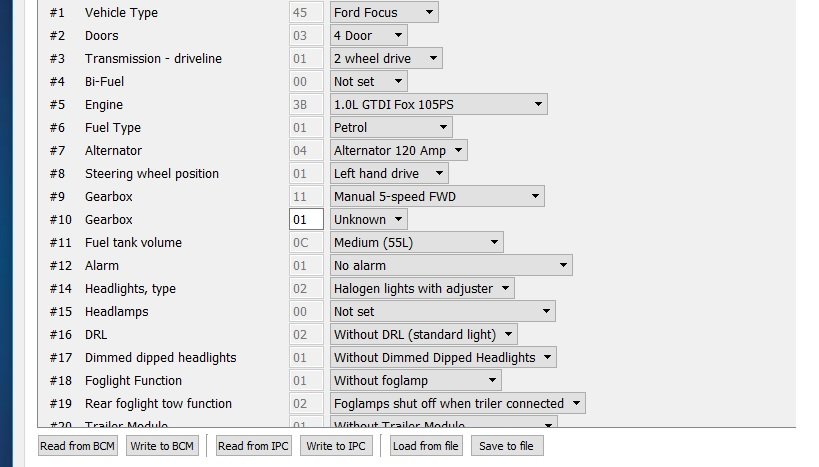The width and height of the screenshot is (819, 467).
Task: Expand the Engine selection dropdown
Action: [x=438, y=105]
